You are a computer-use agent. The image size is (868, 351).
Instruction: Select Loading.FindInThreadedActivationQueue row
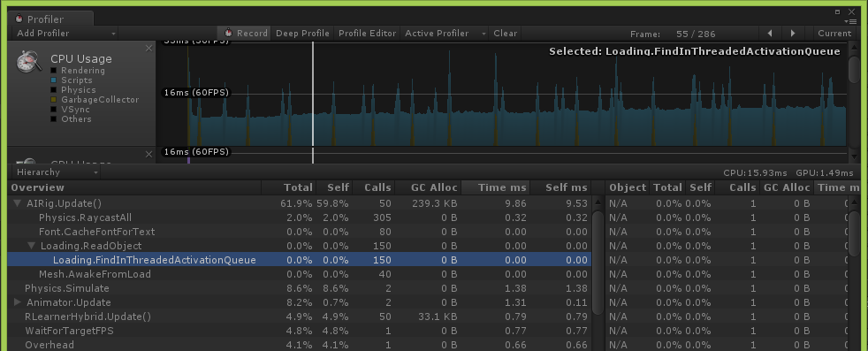pyautogui.click(x=300, y=260)
